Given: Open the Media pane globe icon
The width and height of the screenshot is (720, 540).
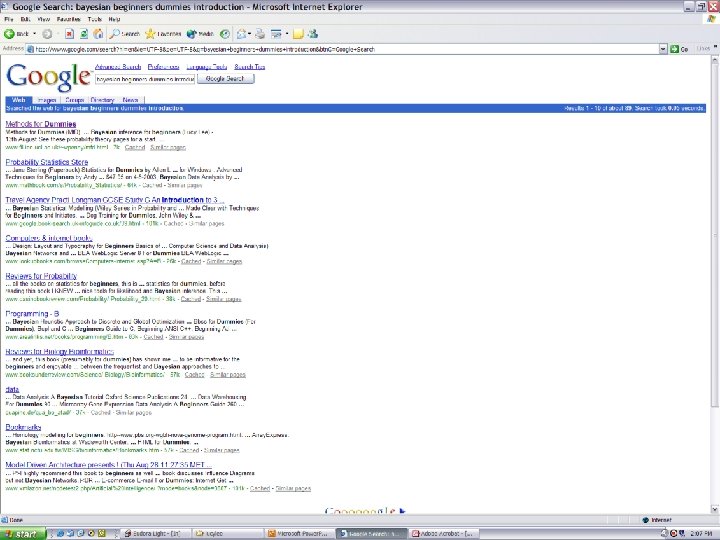Looking at the screenshot, I should pyautogui.click(x=200, y=34).
